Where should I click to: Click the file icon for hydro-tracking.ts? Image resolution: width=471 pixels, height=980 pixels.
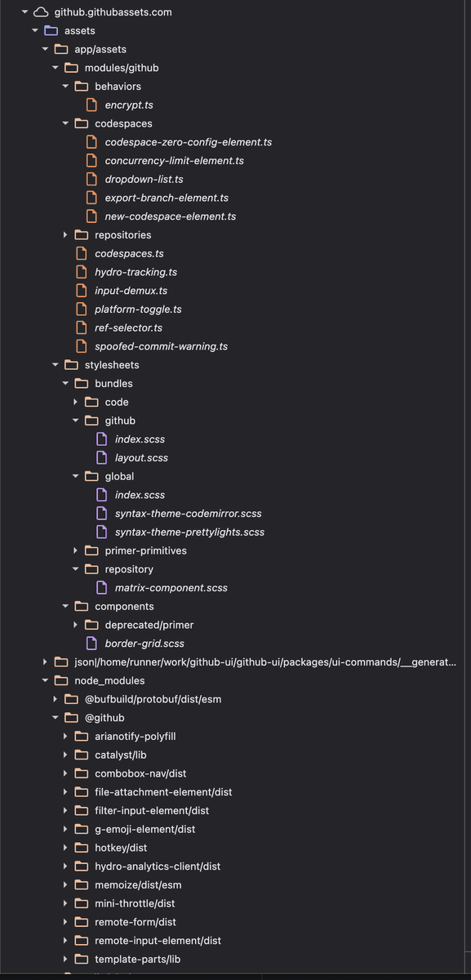click(x=81, y=272)
